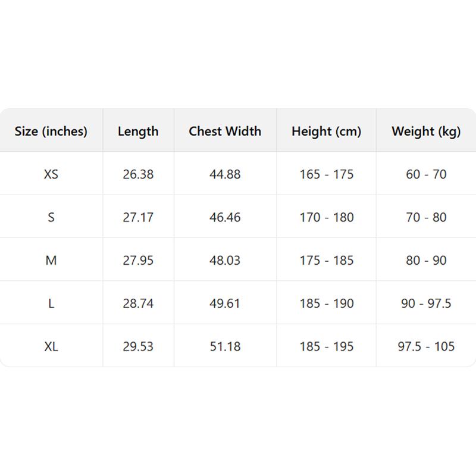Select the XL size cell
Image resolution: width=476 pixels, height=476 pixels.
51,346
